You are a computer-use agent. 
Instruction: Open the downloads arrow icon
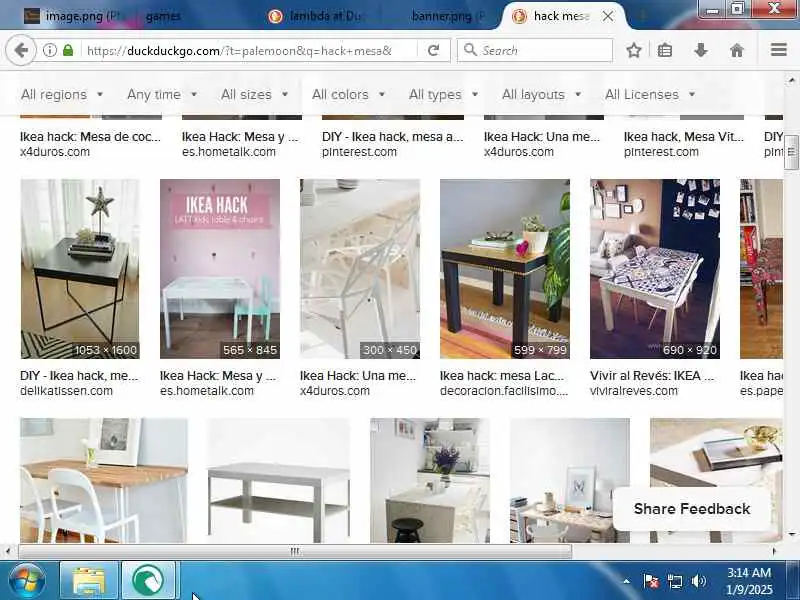(701, 50)
